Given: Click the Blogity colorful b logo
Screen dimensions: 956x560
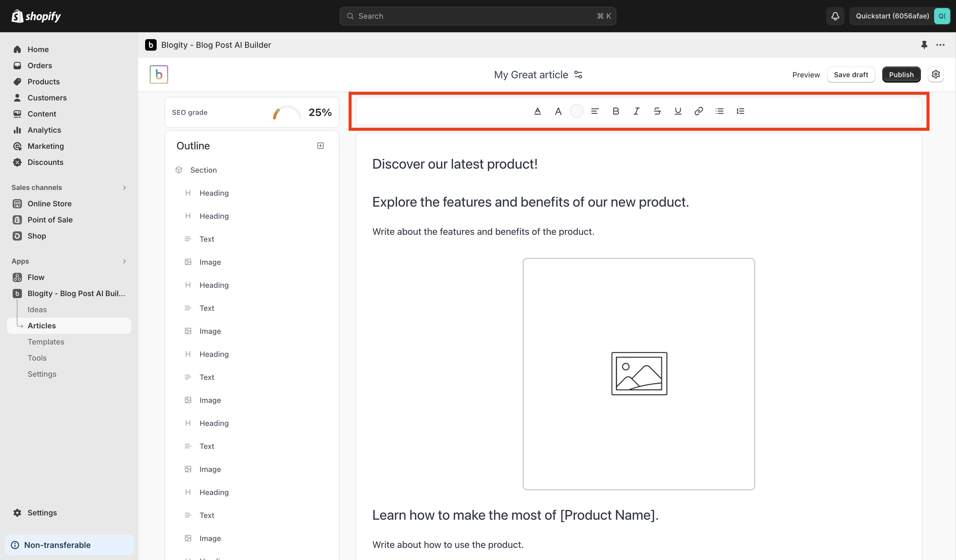Looking at the screenshot, I should pyautogui.click(x=159, y=74).
